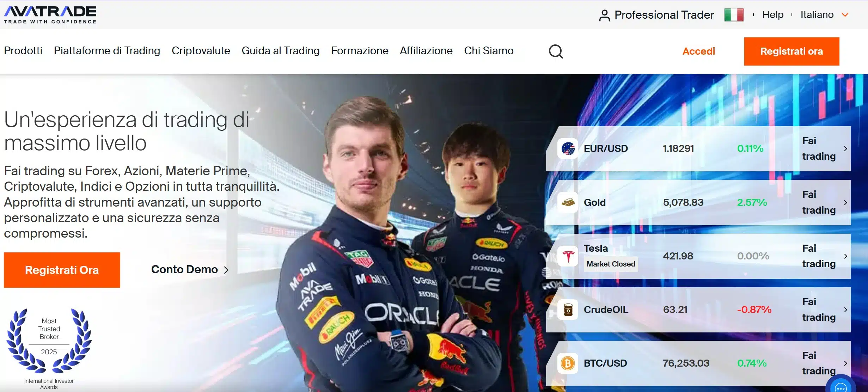Click the Professional Trader user icon
This screenshot has height=392, width=868.
pyautogui.click(x=604, y=15)
